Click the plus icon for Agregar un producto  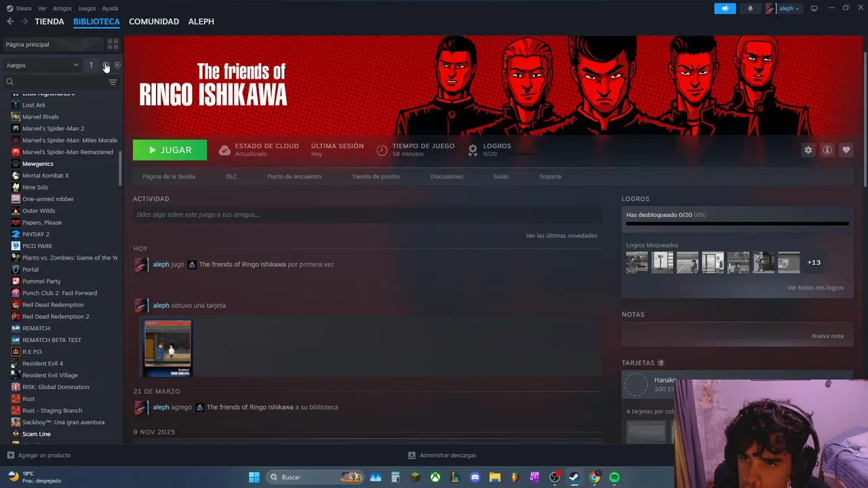pos(10,455)
